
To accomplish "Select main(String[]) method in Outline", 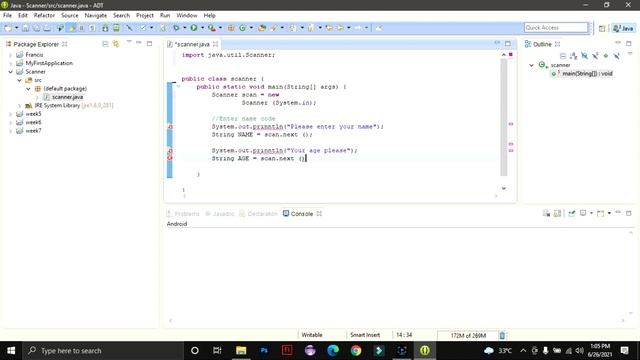I will (582, 73).
